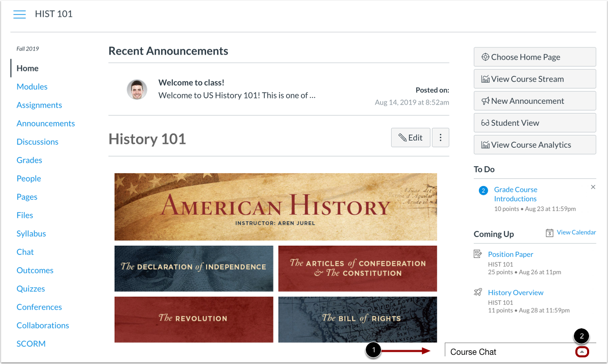The image size is (608, 364).
Task: Create a New Announcement
Action: tap(535, 101)
